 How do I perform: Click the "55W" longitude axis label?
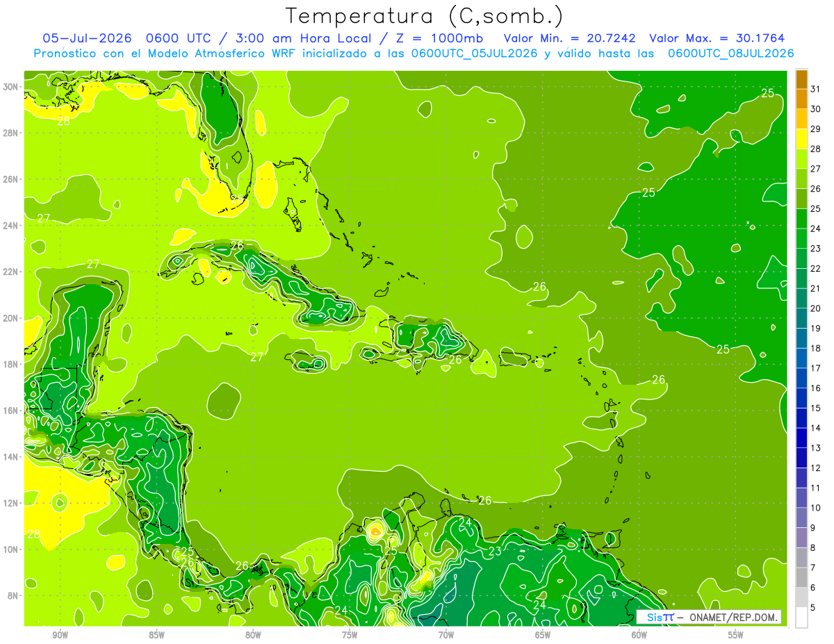click(736, 635)
